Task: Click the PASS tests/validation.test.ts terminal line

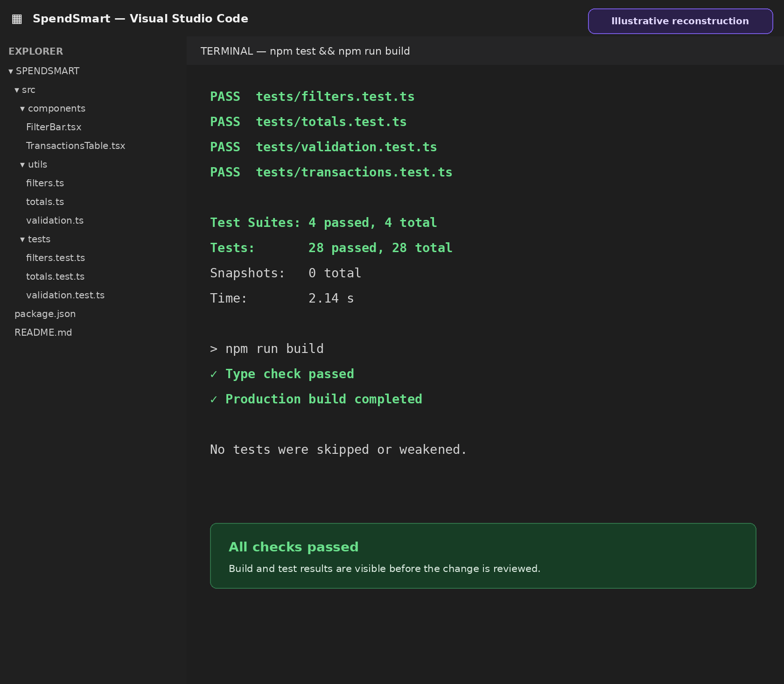Action: (323, 147)
